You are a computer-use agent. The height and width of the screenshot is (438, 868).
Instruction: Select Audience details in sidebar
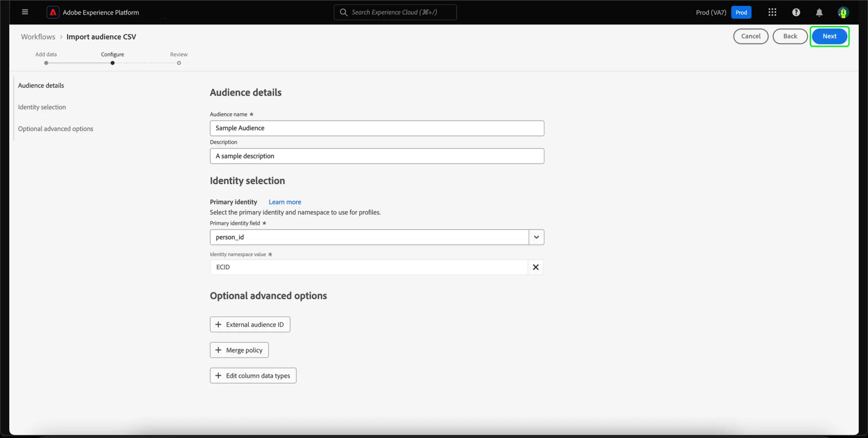41,86
